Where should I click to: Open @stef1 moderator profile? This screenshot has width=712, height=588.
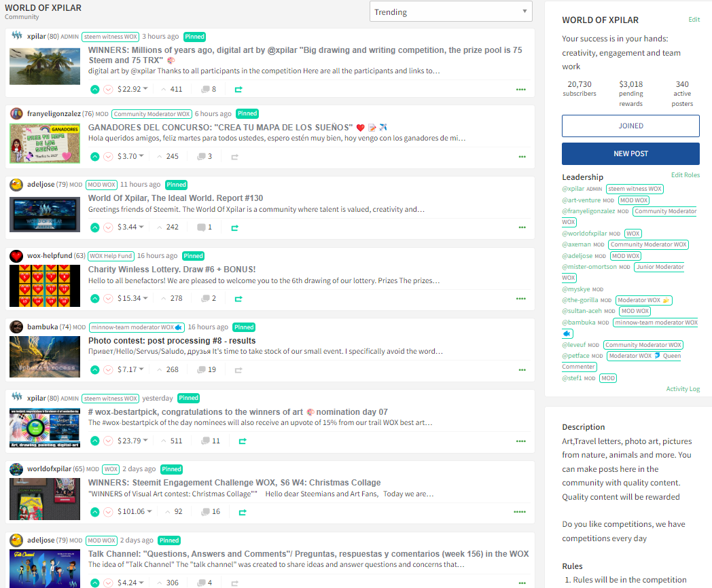click(571, 378)
